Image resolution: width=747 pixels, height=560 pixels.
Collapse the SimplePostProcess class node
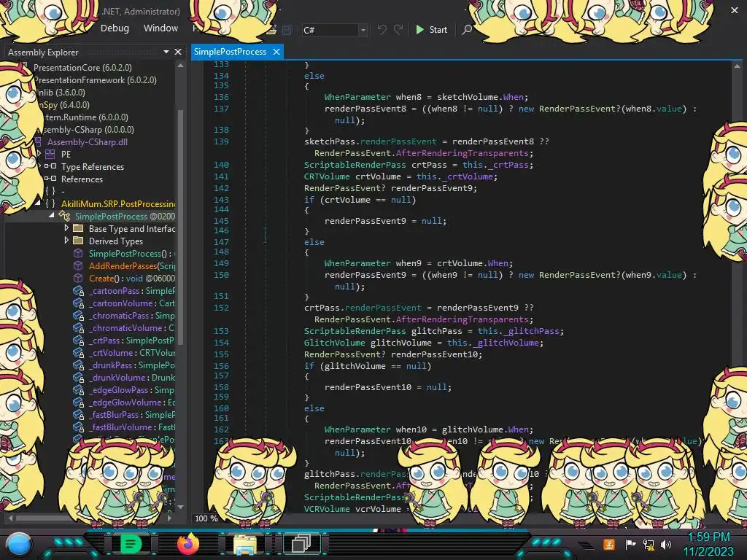(x=52, y=215)
